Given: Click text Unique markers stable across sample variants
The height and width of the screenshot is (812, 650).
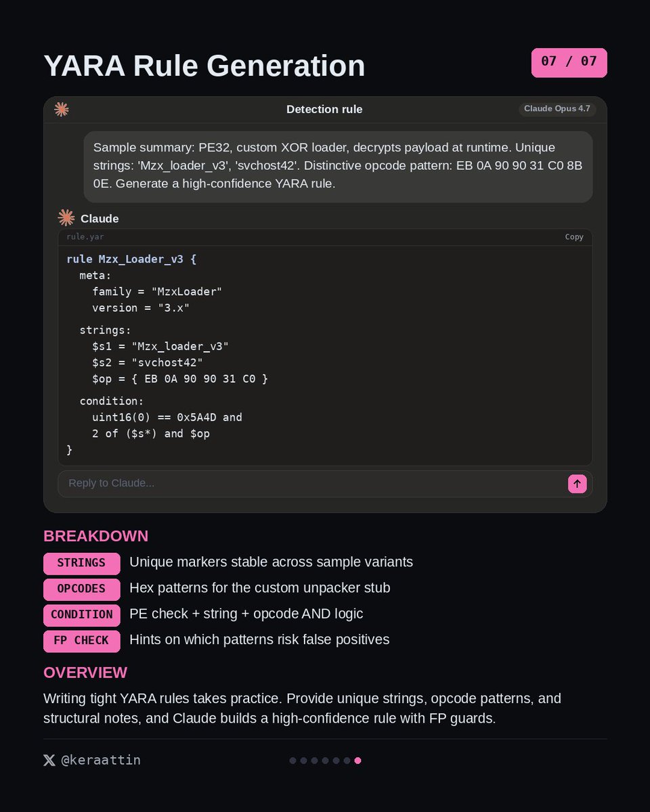Looking at the screenshot, I should pos(271,562).
